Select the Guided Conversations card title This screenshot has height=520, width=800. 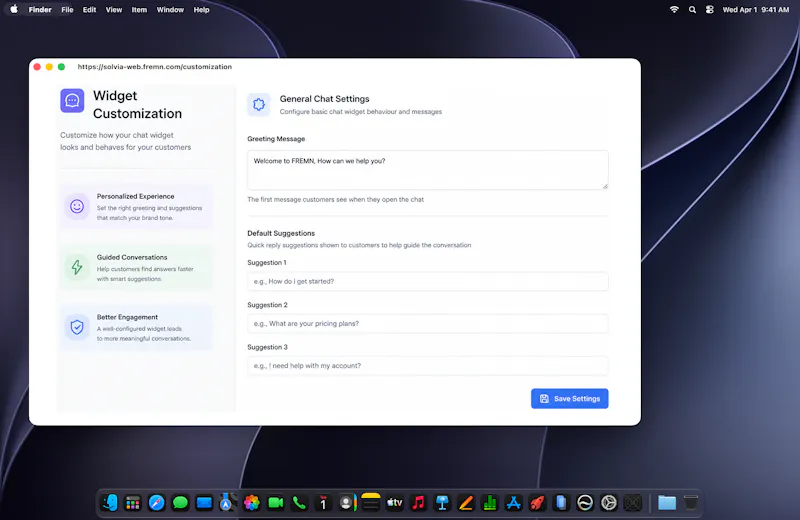(x=132, y=257)
